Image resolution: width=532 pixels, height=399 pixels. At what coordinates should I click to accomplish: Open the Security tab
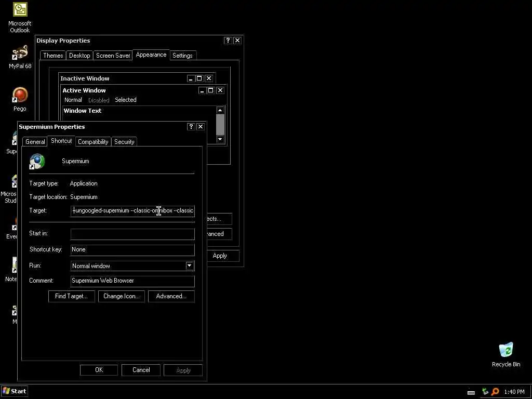click(x=124, y=141)
